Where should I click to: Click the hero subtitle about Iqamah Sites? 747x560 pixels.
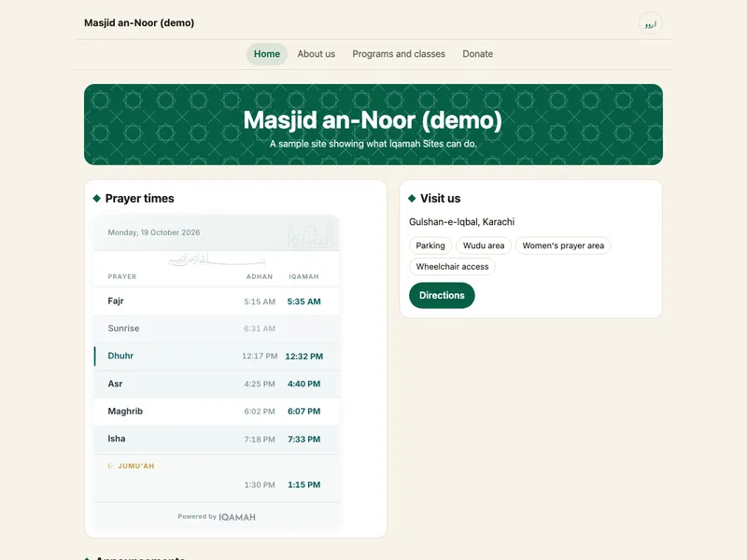pos(373,144)
